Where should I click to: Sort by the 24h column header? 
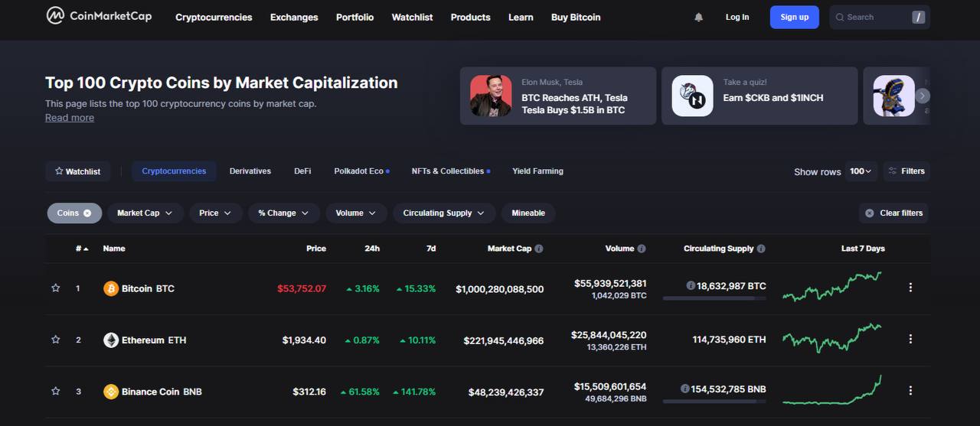point(372,249)
